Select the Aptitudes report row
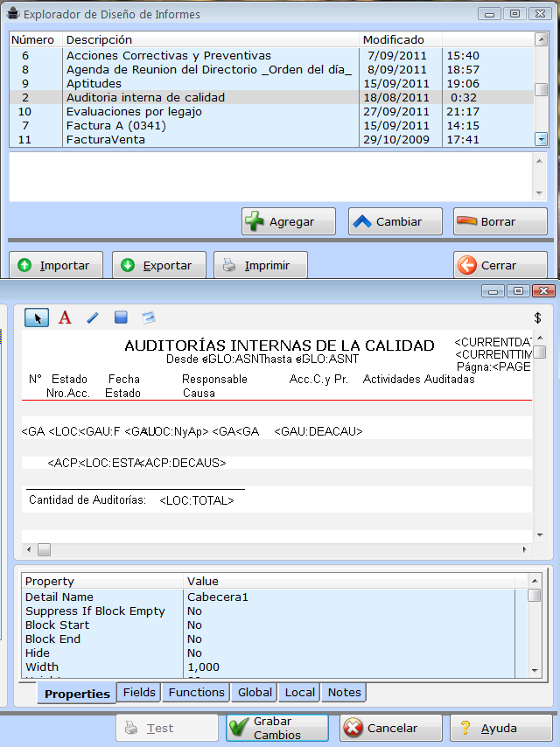The image size is (560, 747). click(271, 83)
